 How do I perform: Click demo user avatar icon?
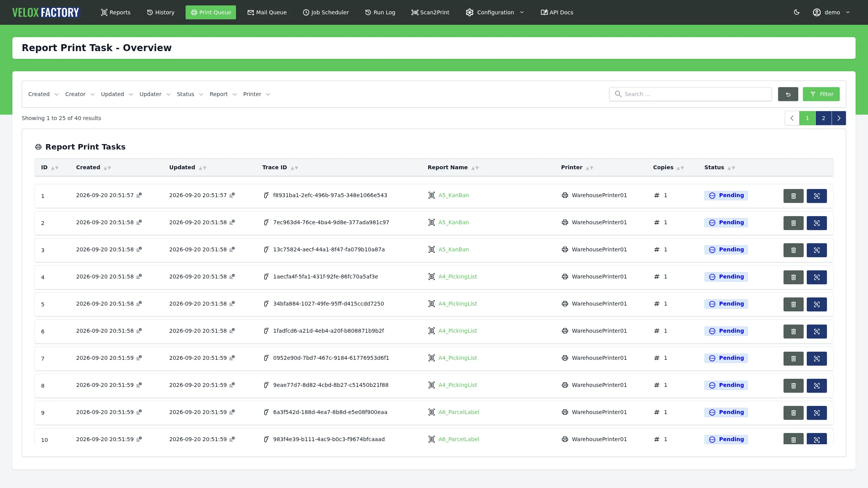pyautogui.click(x=817, y=12)
